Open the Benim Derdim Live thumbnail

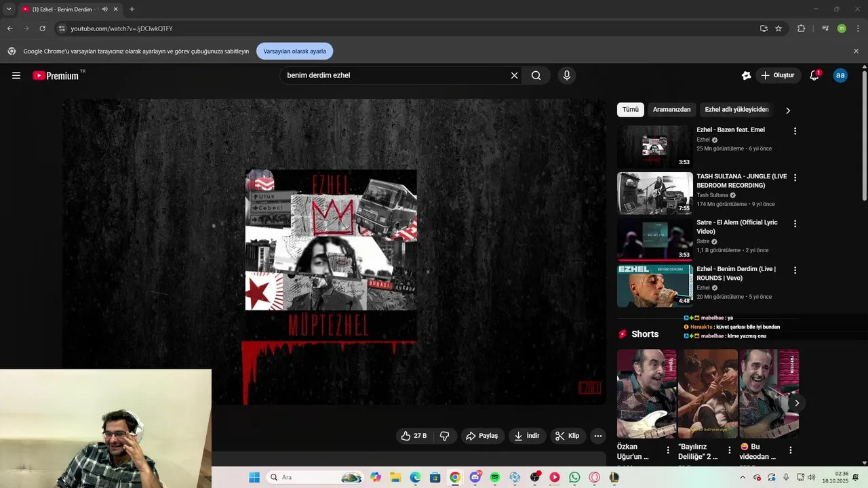(655, 285)
